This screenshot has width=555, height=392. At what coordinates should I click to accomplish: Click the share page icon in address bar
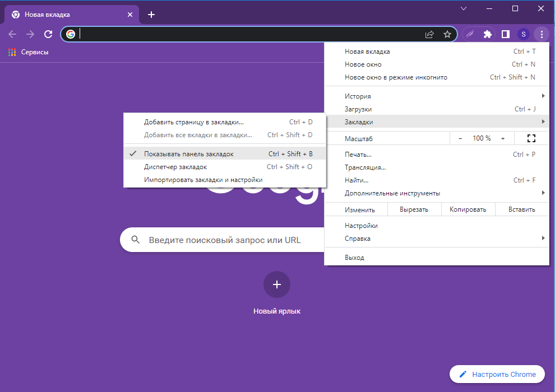pyautogui.click(x=429, y=34)
